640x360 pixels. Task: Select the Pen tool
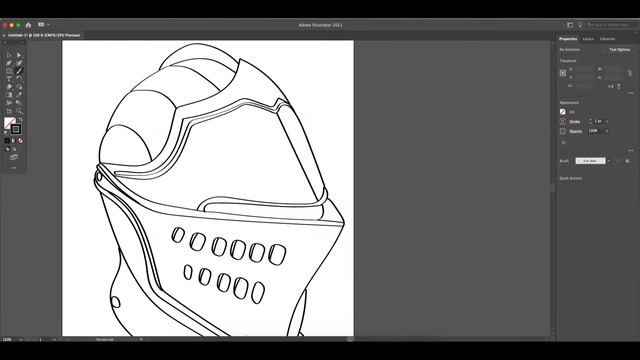coord(9,63)
